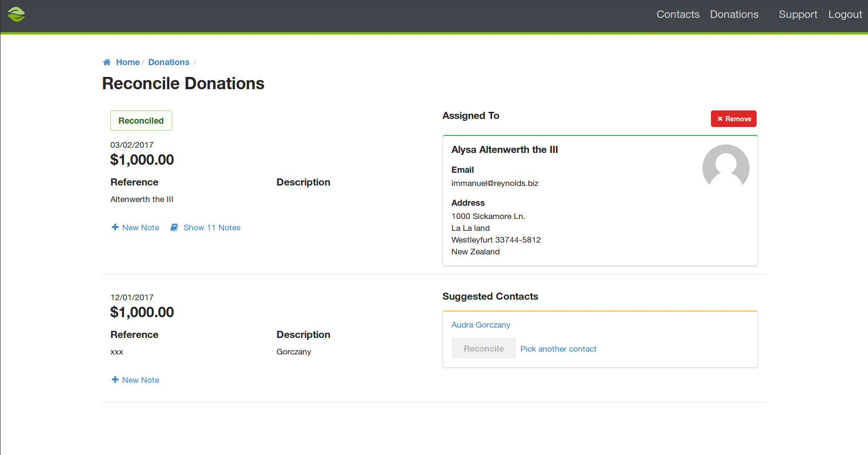Open the Contacts page
This screenshot has height=455, width=868.
(678, 15)
